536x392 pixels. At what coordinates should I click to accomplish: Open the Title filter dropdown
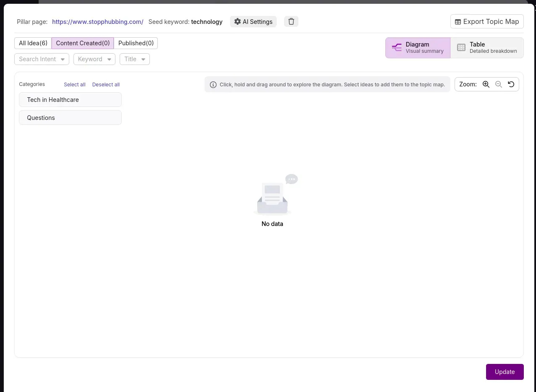coord(135,59)
